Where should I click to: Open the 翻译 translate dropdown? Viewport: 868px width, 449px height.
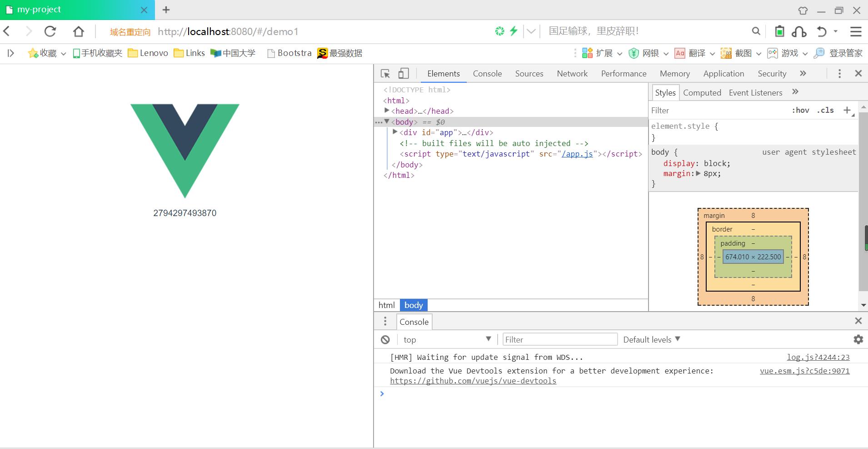point(695,53)
